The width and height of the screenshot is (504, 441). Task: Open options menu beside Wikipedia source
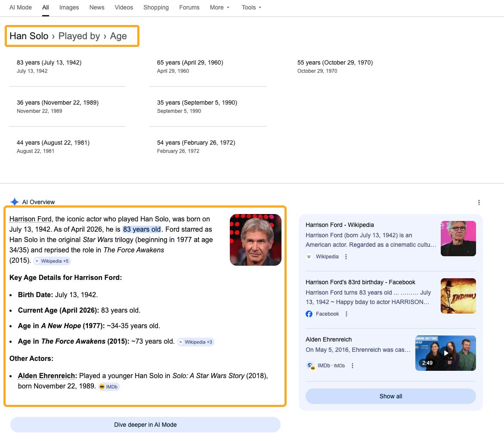[x=346, y=257]
